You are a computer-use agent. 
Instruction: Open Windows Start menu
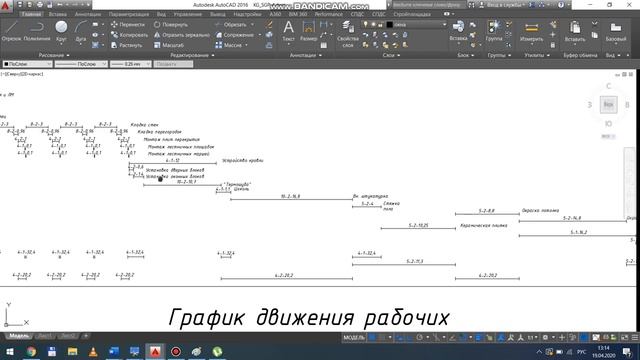(x=9, y=351)
